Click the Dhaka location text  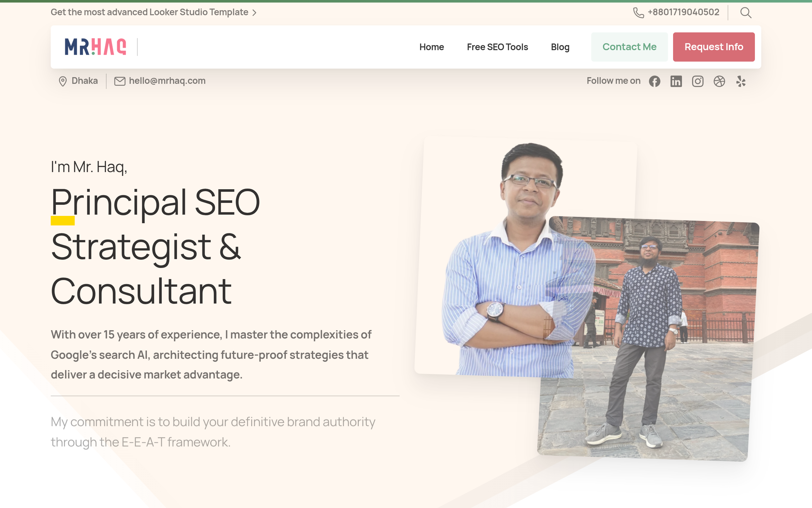85,81
